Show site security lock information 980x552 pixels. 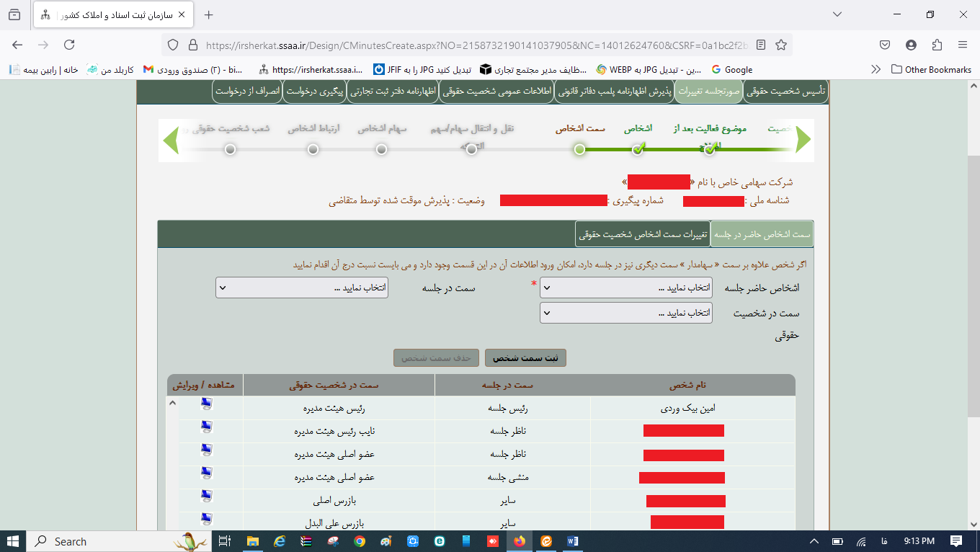[x=192, y=45]
